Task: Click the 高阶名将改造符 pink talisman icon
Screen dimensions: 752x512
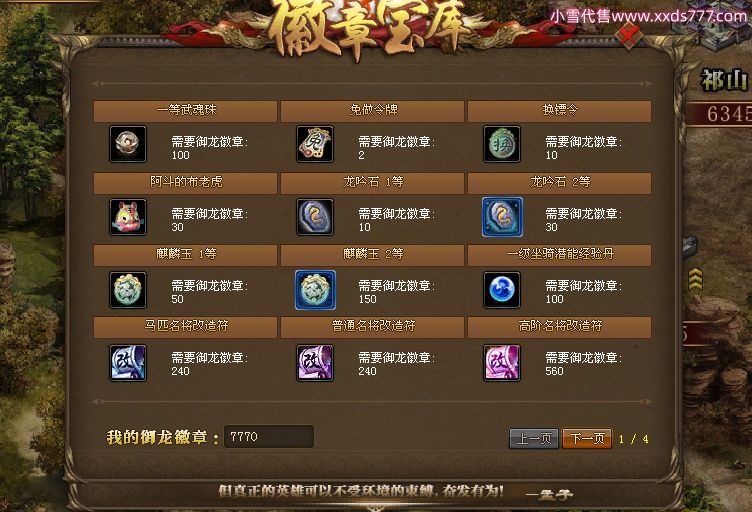Action: (x=502, y=362)
